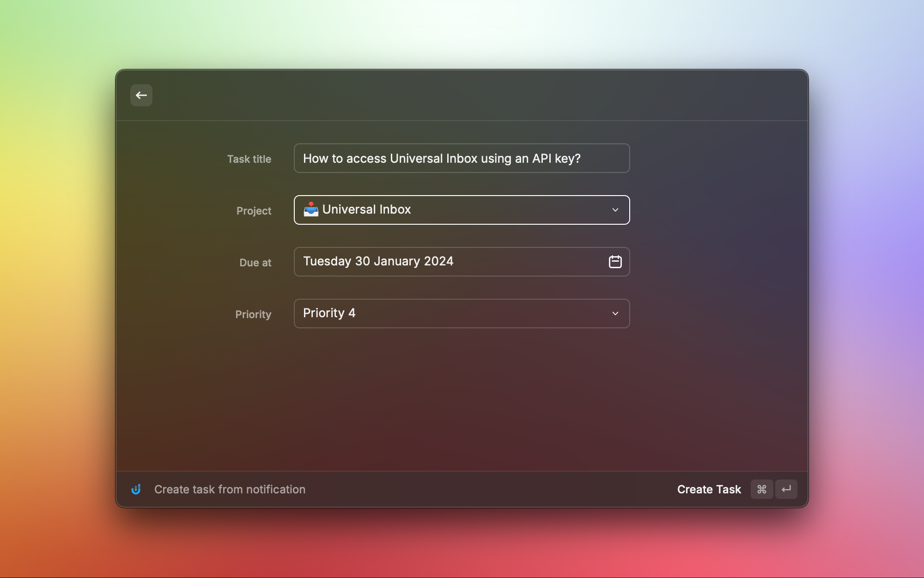Image resolution: width=924 pixels, height=578 pixels.
Task: Expand the Project dropdown chevron
Action: click(x=615, y=210)
